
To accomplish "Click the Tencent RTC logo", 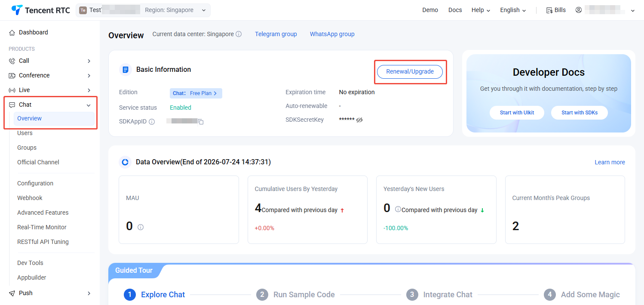I will click(x=40, y=10).
